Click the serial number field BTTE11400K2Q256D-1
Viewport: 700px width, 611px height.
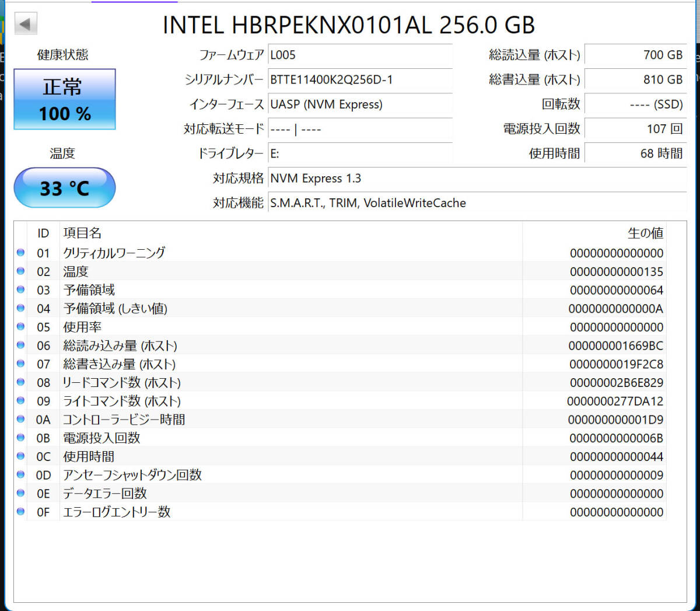click(360, 79)
